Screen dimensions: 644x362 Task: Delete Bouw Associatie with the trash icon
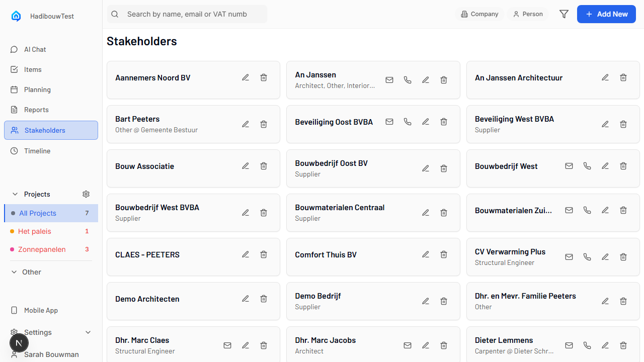pos(264,166)
